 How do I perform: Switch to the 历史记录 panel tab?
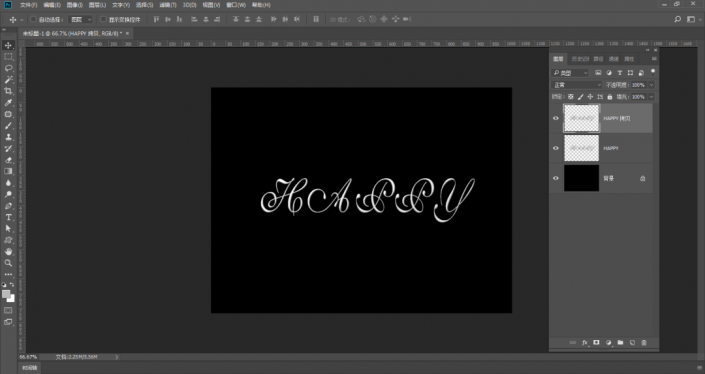point(580,59)
